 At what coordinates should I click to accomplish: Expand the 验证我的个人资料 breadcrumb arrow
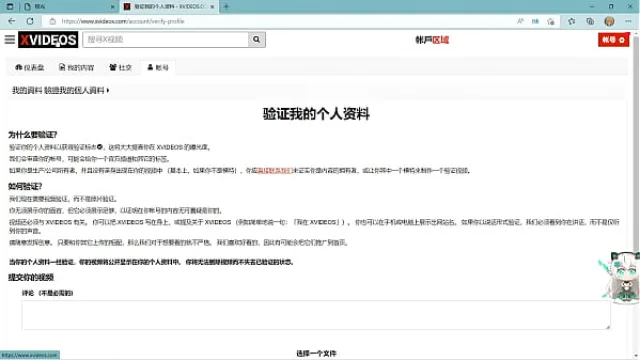point(108,90)
